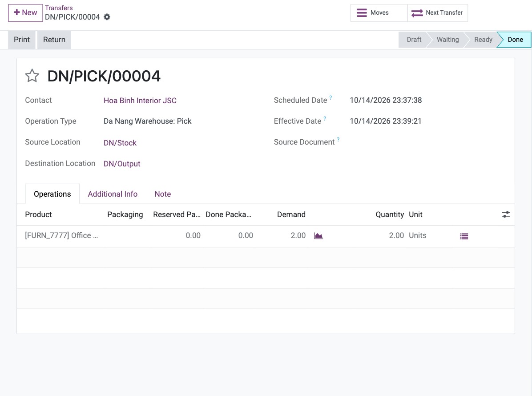Click the Scheduled Date help question mark

(330, 98)
